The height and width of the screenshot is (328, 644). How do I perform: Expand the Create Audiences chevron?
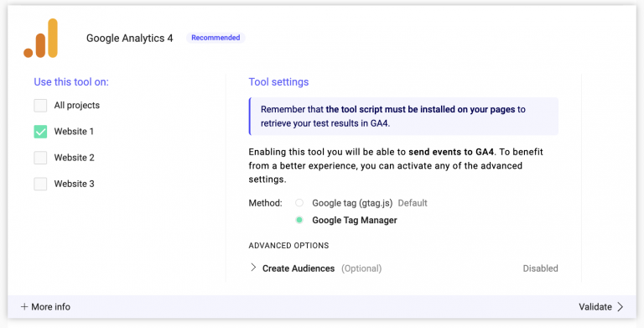coord(253,268)
